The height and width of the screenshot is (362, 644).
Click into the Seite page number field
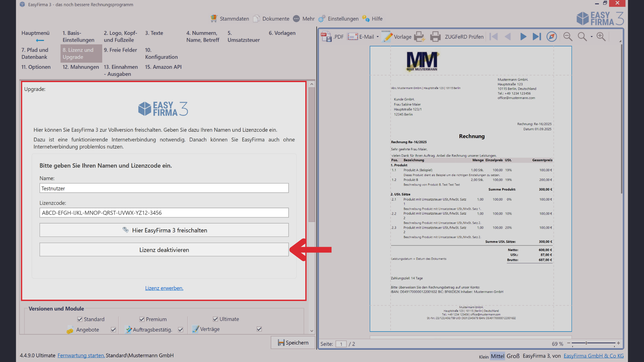(341, 344)
